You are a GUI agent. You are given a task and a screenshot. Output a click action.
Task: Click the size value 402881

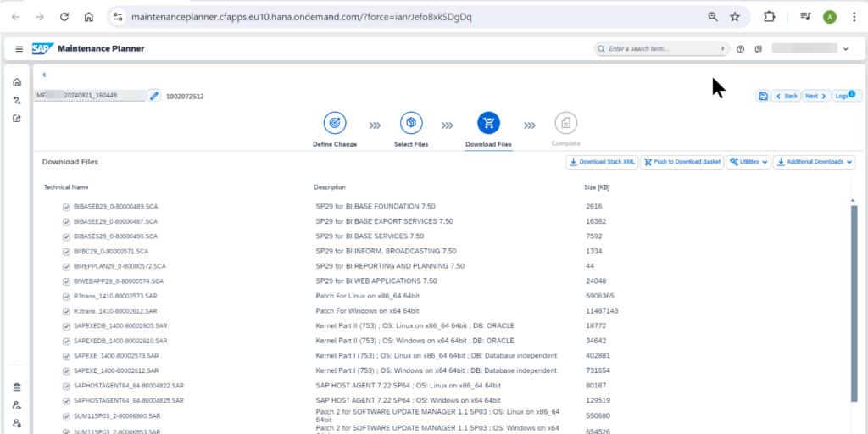(x=598, y=355)
